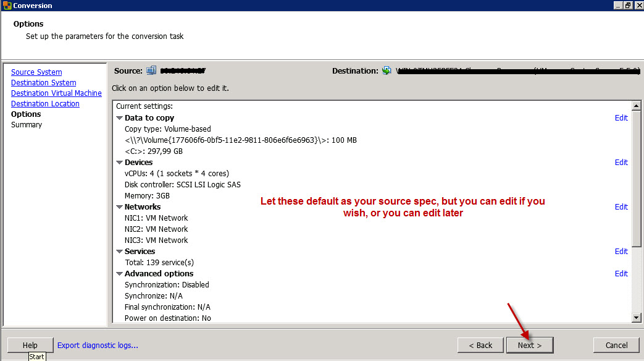Collapse the Advanced options section
Screen dimensions: 644x361
pyautogui.click(x=119, y=273)
